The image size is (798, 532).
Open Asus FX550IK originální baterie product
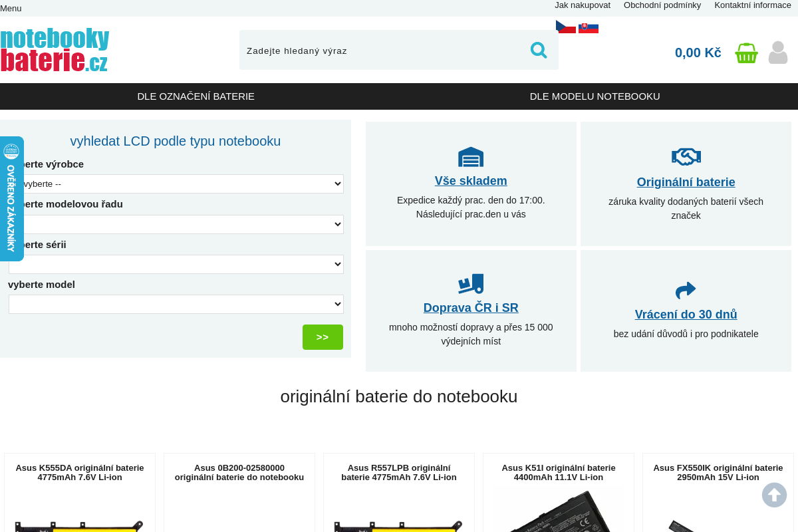[x=718, y=472]
